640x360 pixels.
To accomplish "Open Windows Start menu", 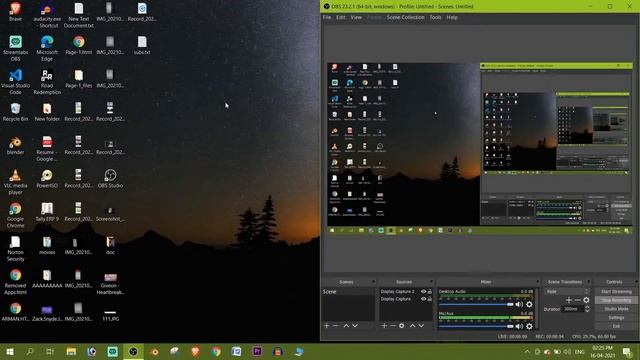I will coord(10,351).
